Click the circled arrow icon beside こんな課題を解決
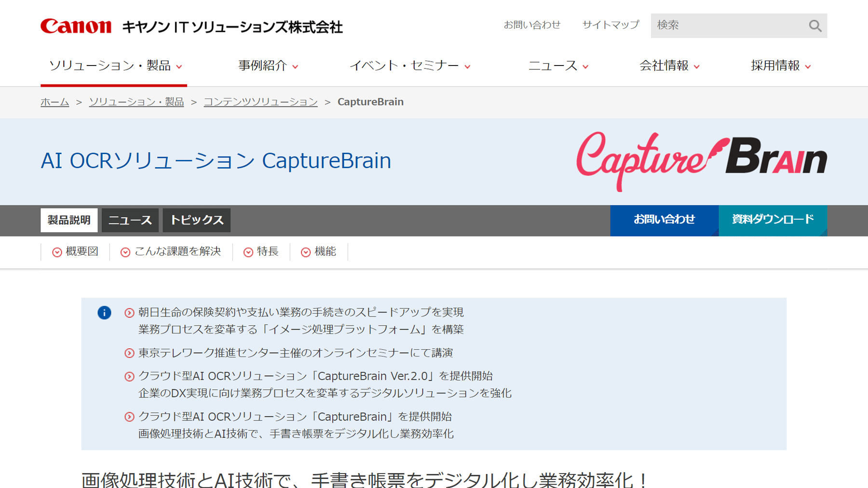The image size is (868, 488). pyautogui.click(x=125, y=252)
